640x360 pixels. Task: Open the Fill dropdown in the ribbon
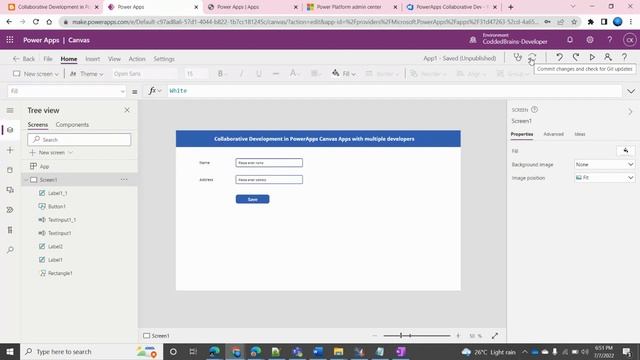coord(344,74)
